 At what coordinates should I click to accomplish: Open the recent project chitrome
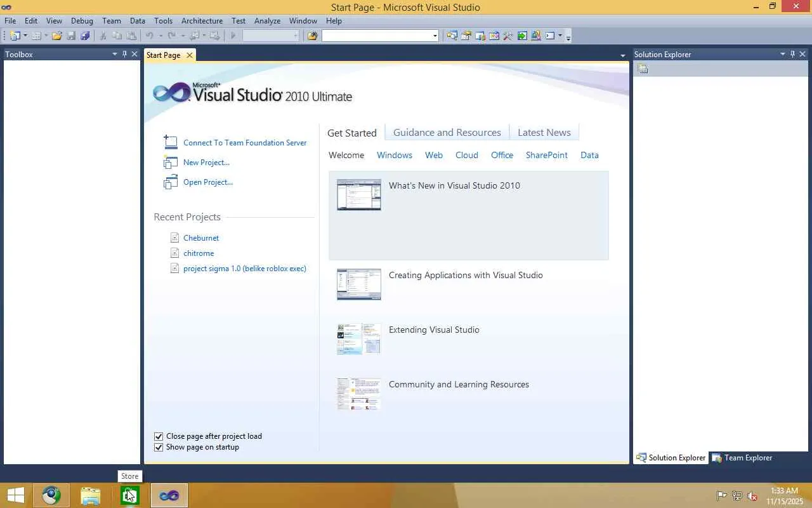199,253
